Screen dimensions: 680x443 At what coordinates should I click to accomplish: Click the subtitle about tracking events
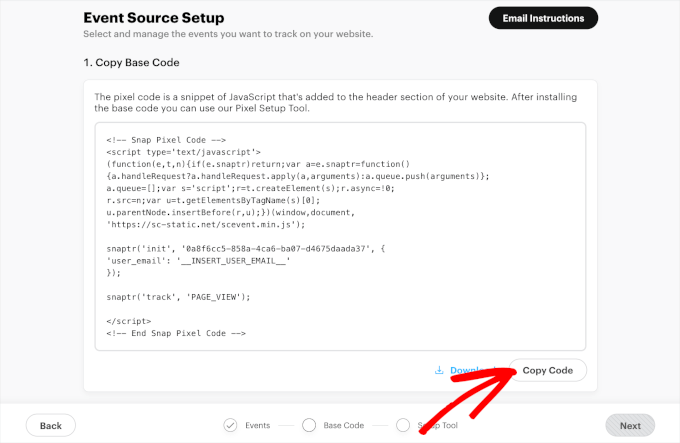[x=228, y=34]
